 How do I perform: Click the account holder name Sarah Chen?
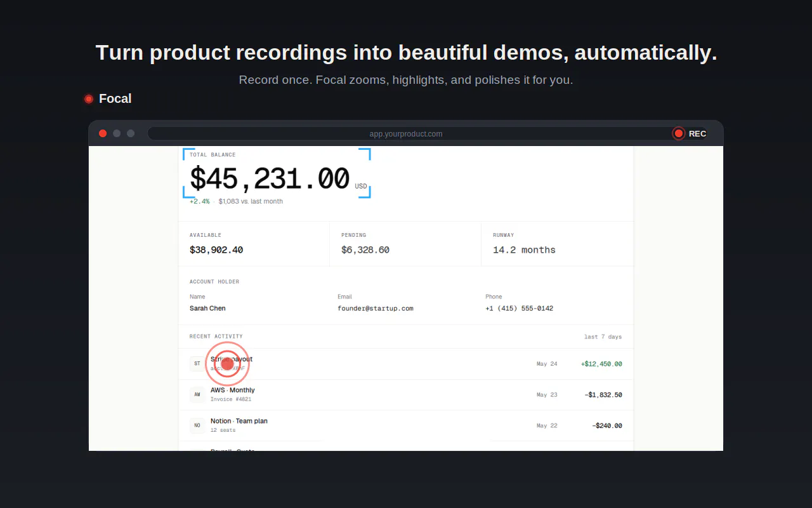[x=207, y=308]
